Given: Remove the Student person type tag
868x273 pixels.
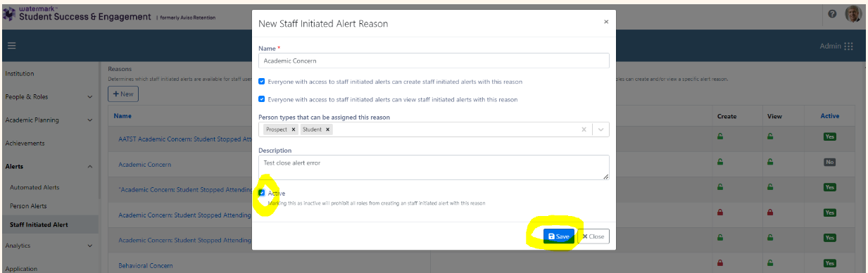Looking at the screenshot, I should 328,129.
